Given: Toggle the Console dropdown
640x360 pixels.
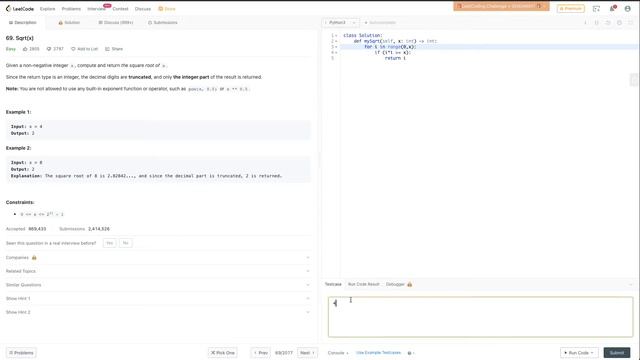Looking at the screenshot, I should click(x=338, y=353).
